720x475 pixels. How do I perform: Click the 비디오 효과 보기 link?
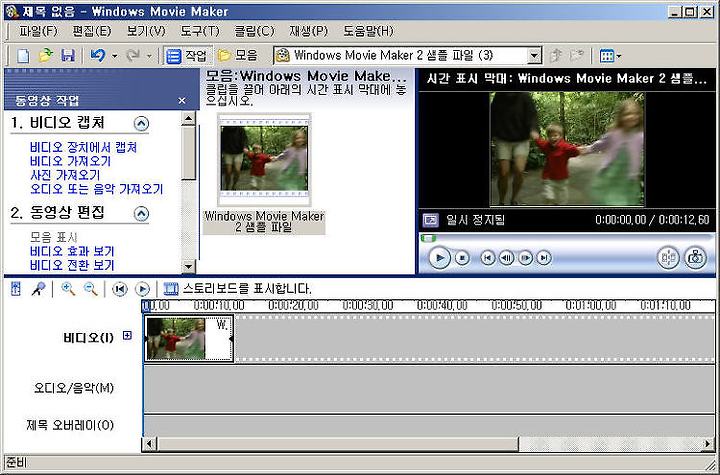(72, 251)
